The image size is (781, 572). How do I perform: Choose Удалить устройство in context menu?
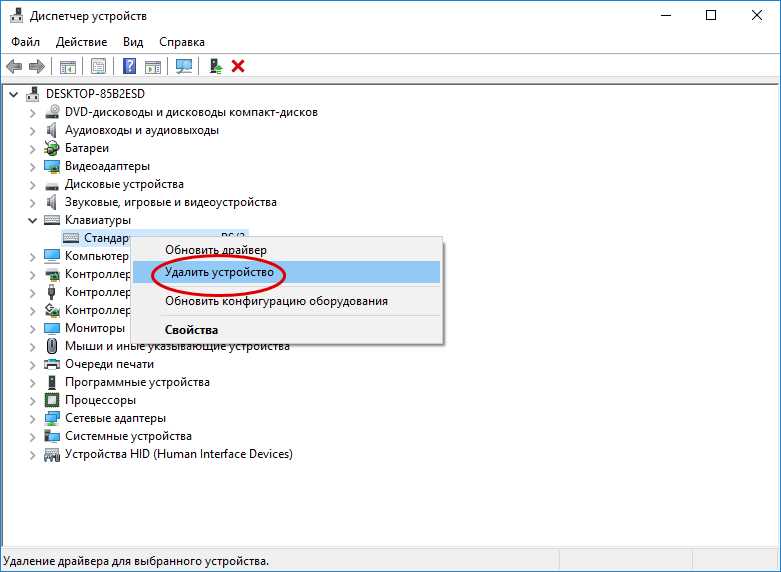(287, 272)
